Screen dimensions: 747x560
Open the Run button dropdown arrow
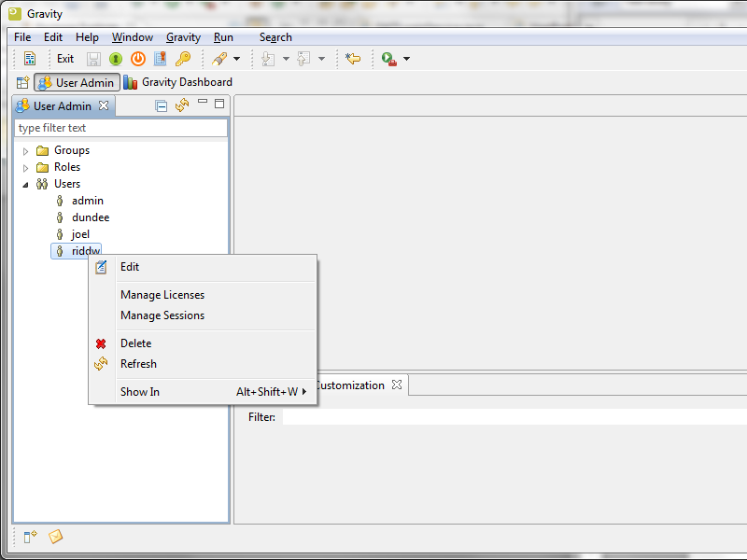tap(406, 59)
